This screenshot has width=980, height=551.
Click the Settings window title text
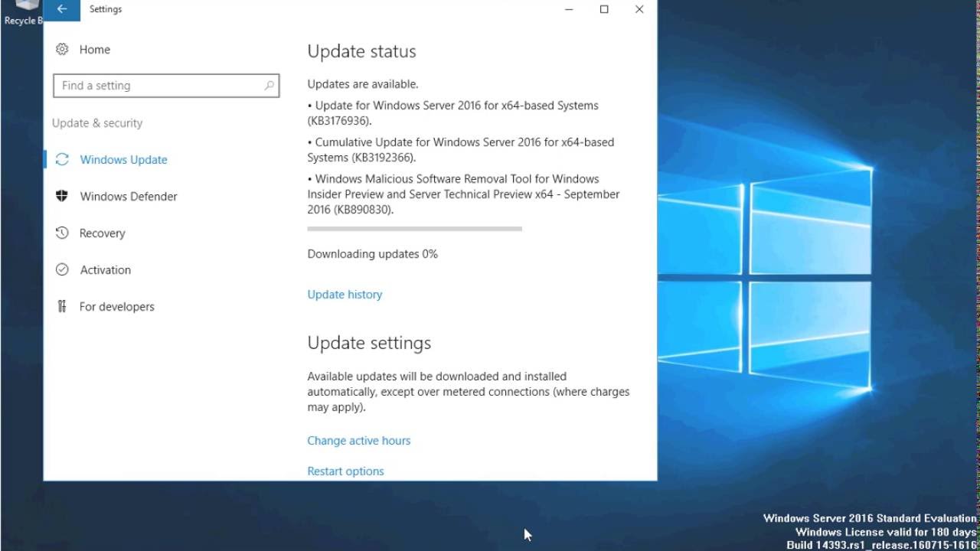(x=106, y=9)
